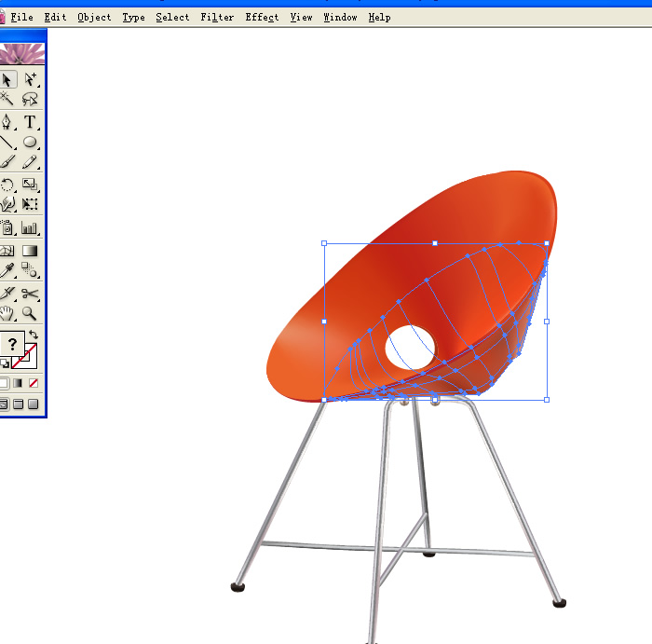
Task: Select the Slice knife tool
Action: point(7,294)
